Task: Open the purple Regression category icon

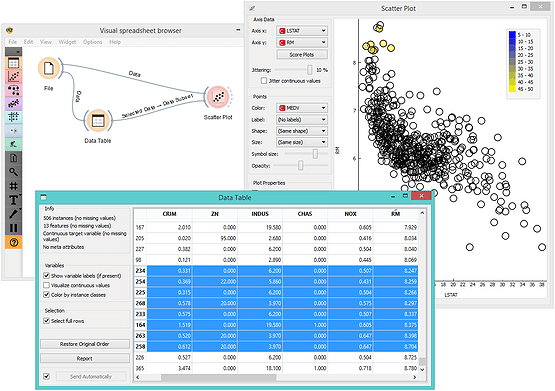Action: click(x=13, y=103)
